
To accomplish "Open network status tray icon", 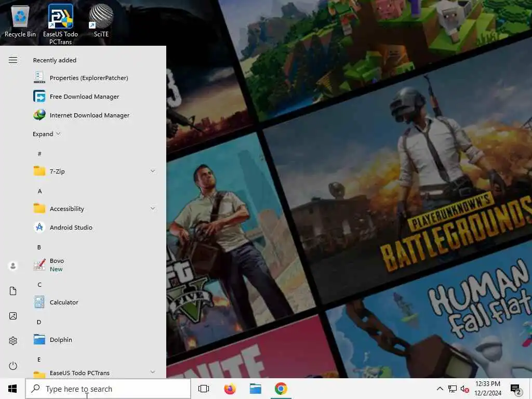I will pos(453,389).
